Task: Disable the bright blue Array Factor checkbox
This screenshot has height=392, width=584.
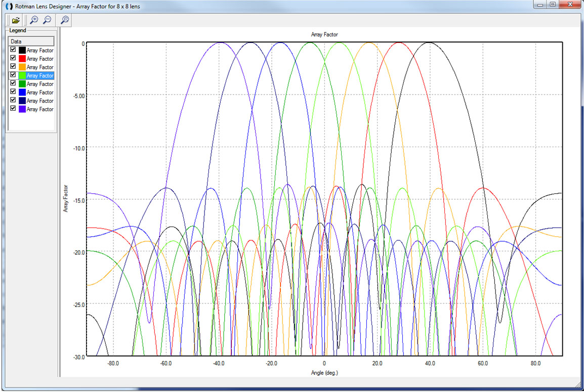Action: pyautogui.click(x=13, y=92)
